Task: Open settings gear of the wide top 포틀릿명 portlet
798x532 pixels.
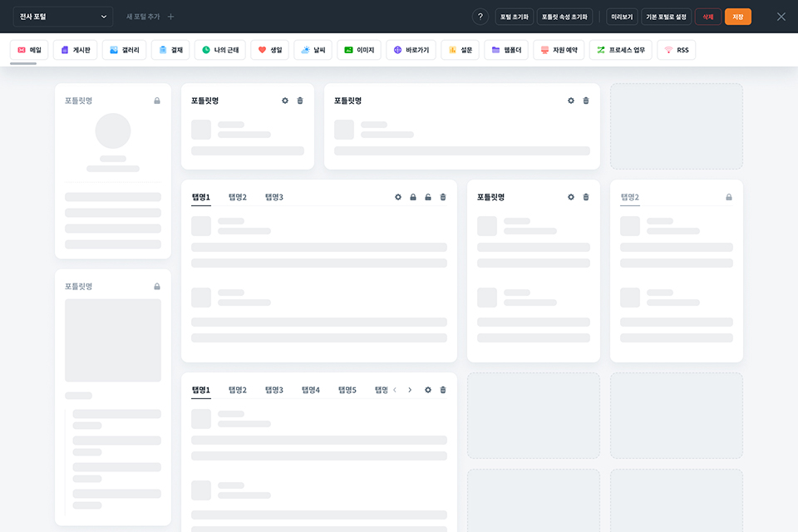Action: [x=570, y=101]
